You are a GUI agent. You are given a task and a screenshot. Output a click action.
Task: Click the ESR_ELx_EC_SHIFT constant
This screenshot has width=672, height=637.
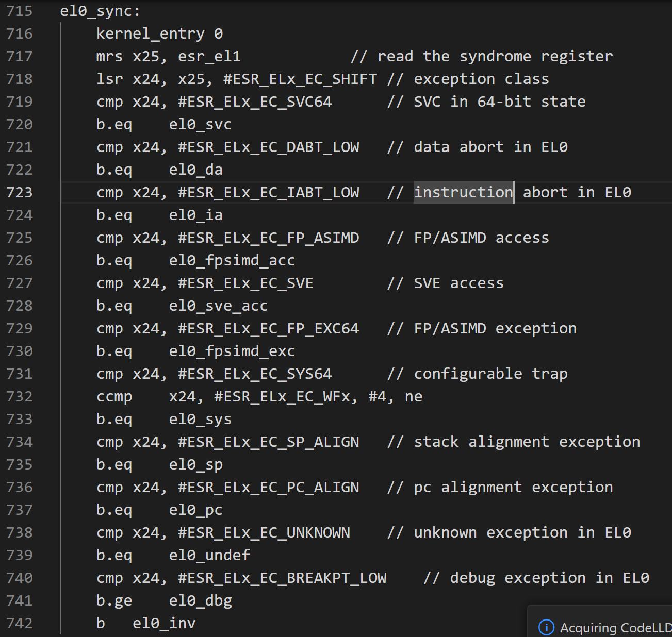click(x=304, y=79)
